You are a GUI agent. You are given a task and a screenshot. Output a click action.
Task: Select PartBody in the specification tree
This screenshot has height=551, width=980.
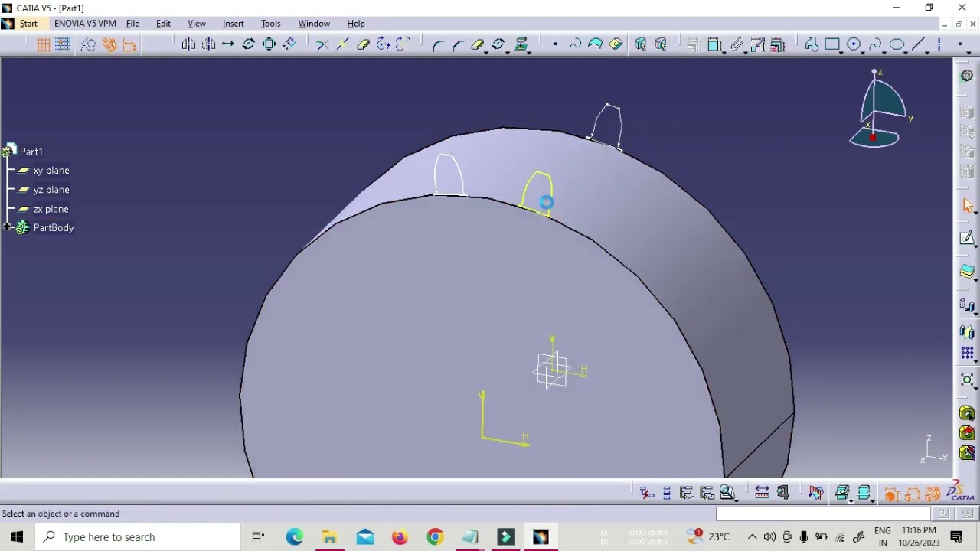coord(54,227)
